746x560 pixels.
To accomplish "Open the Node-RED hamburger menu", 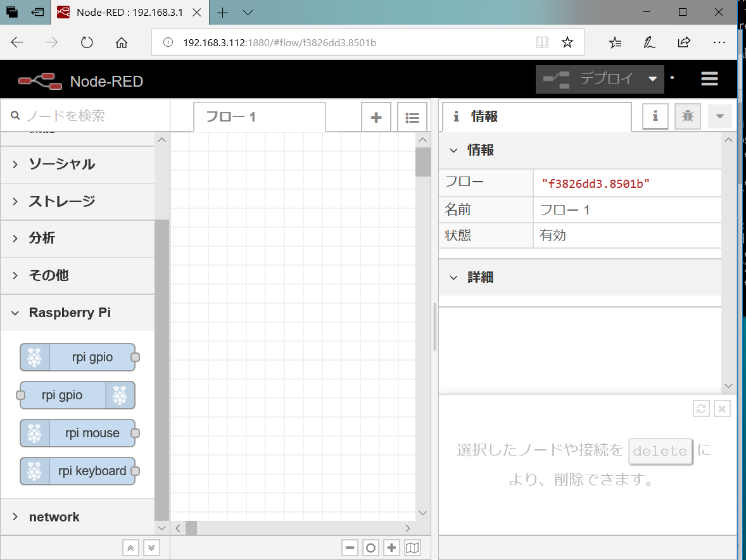I will click(709, 78).
